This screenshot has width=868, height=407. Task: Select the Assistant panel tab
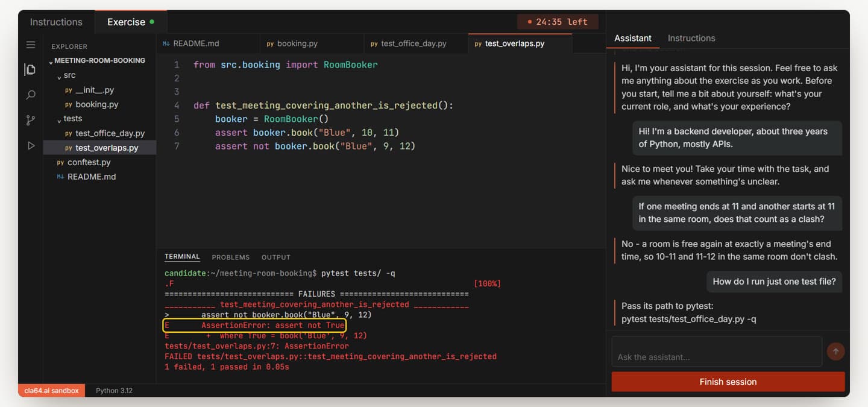point(632,38)
